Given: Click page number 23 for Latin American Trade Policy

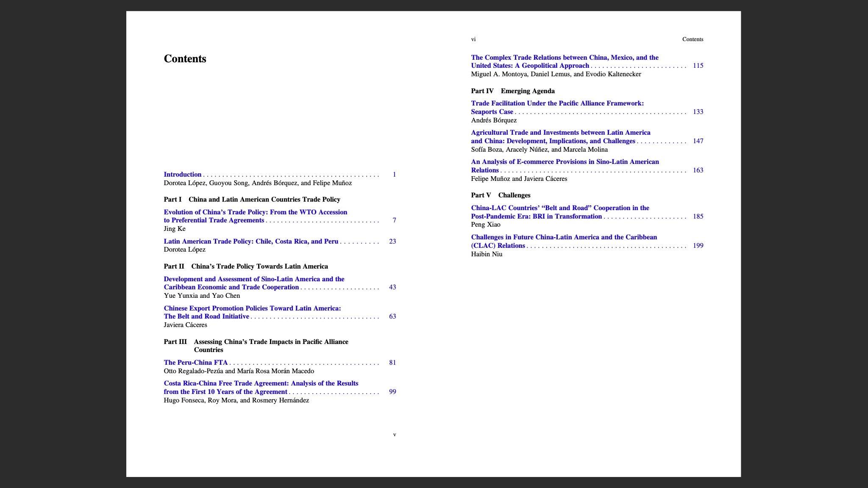Looking at the screenshot, I should (x=392, y=241).
